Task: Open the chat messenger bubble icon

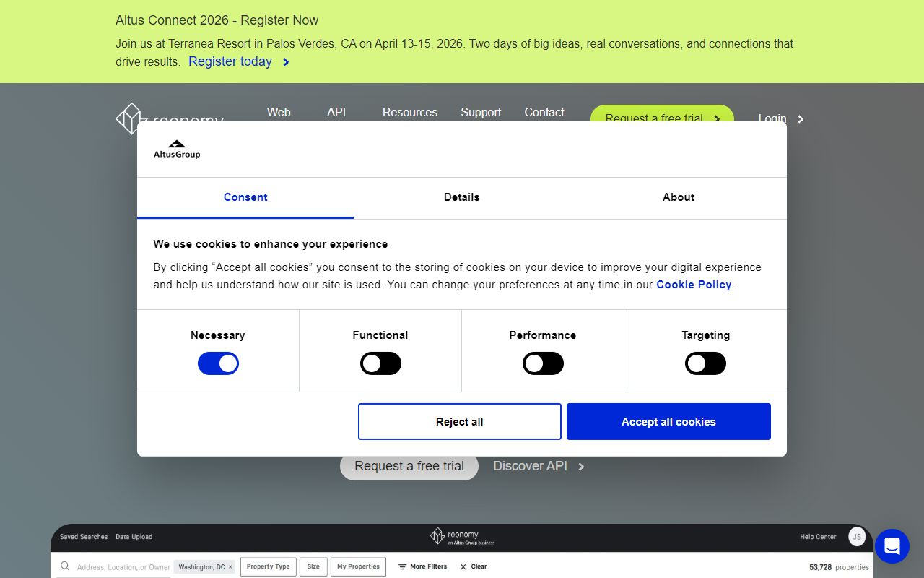Action: (x=892, y=545)
